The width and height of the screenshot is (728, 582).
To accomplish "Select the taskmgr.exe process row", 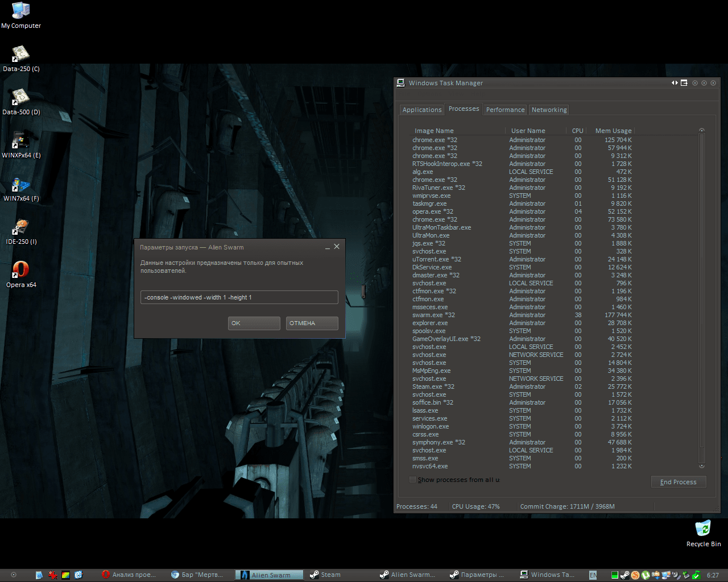I will (x=522, y=203).
